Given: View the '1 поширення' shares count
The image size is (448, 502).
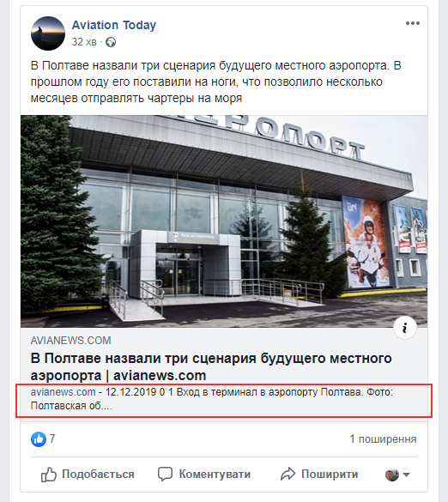Looking at the screenshot, I should [x=383, y=439].
